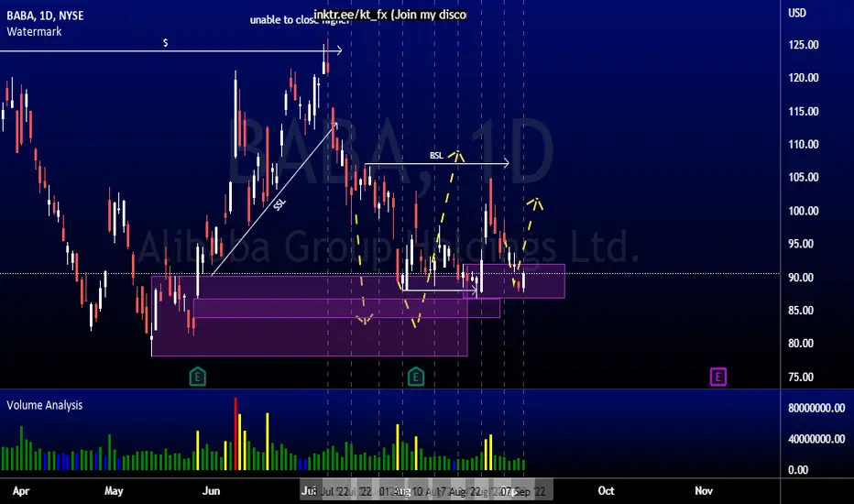Click the 95.00 price axis label
The image size is (854, 504).
point(801,244)
